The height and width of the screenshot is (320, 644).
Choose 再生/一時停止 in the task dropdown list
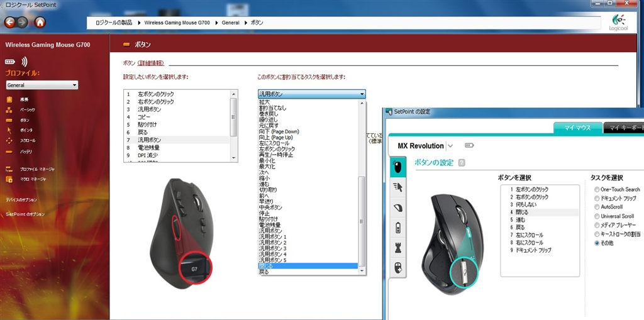308,155
